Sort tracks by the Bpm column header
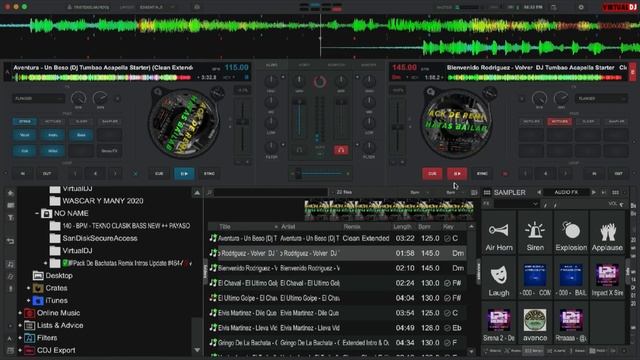Screen dimensions: 640x360 click(424, 227)
